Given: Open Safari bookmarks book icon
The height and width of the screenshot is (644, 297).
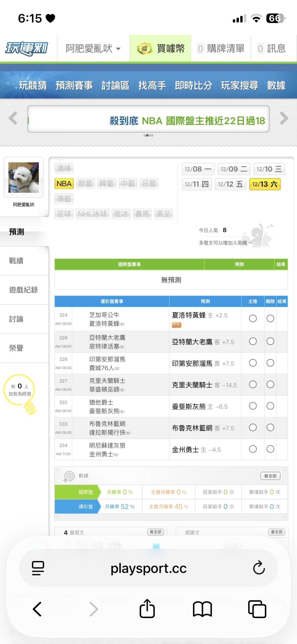Looking at the screenshot, I should (202, 609).
